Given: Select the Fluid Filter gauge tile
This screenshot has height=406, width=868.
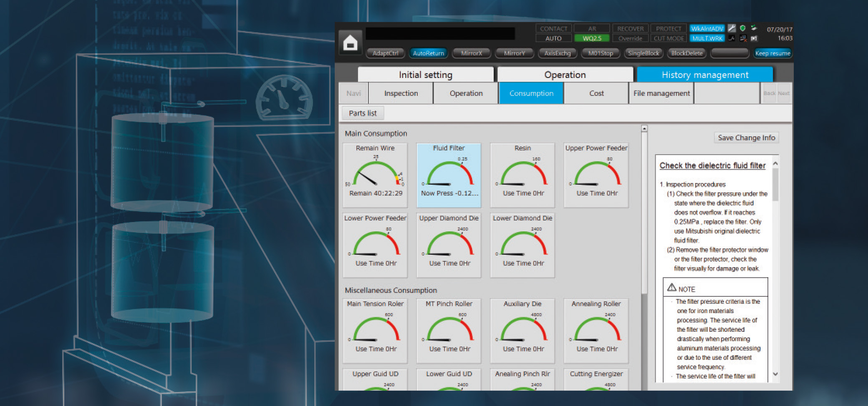Looking at the screenshot, I should click(x=449, y=175).
